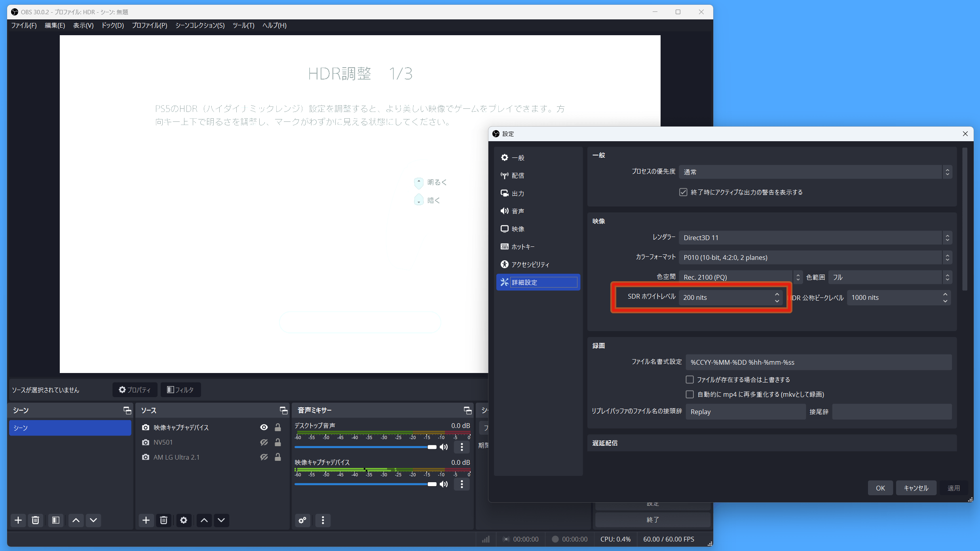
Task: Open the 一般 settings category
Action: tap(538, 157)
